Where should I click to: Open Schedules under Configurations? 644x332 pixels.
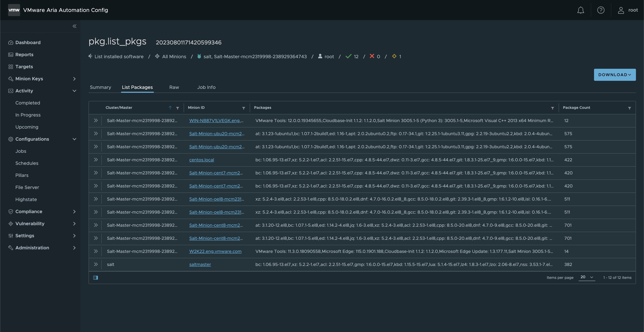(x=27, y=163)
